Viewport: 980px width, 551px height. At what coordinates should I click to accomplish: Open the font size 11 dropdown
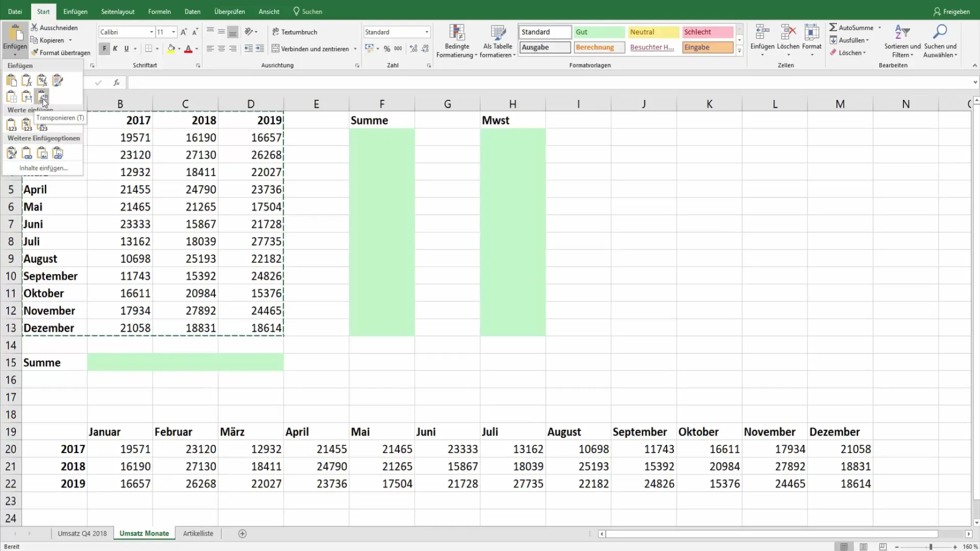tap(174, 32)
